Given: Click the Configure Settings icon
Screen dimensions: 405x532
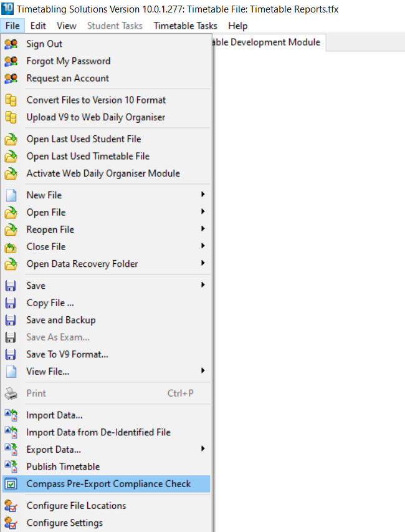Looking at the screenshot, I should click(x=11, y=523).
